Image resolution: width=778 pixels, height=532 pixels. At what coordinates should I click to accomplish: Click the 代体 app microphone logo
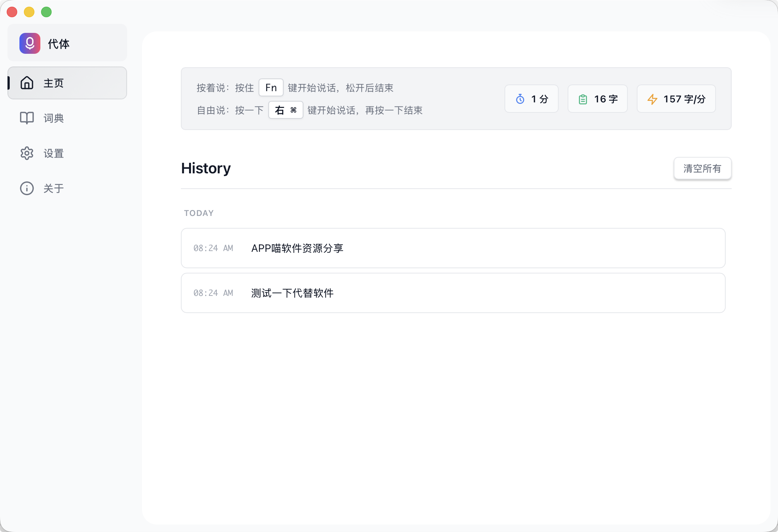30,43
